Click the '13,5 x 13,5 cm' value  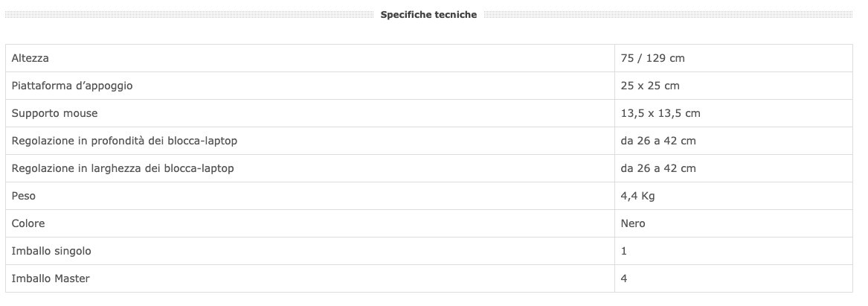(x=660, y=113)
